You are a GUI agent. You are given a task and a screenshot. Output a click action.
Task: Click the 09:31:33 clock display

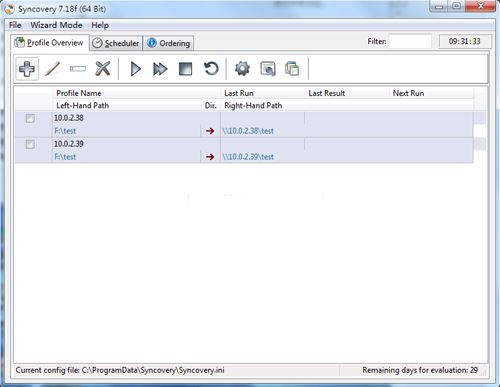pyautogui.click(x=465, y=42)
